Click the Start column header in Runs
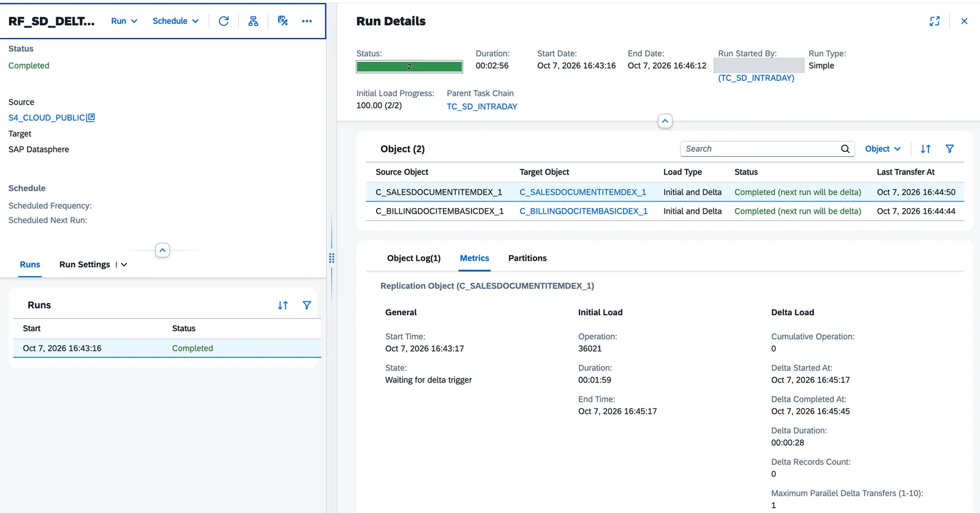 pos(32,329)
